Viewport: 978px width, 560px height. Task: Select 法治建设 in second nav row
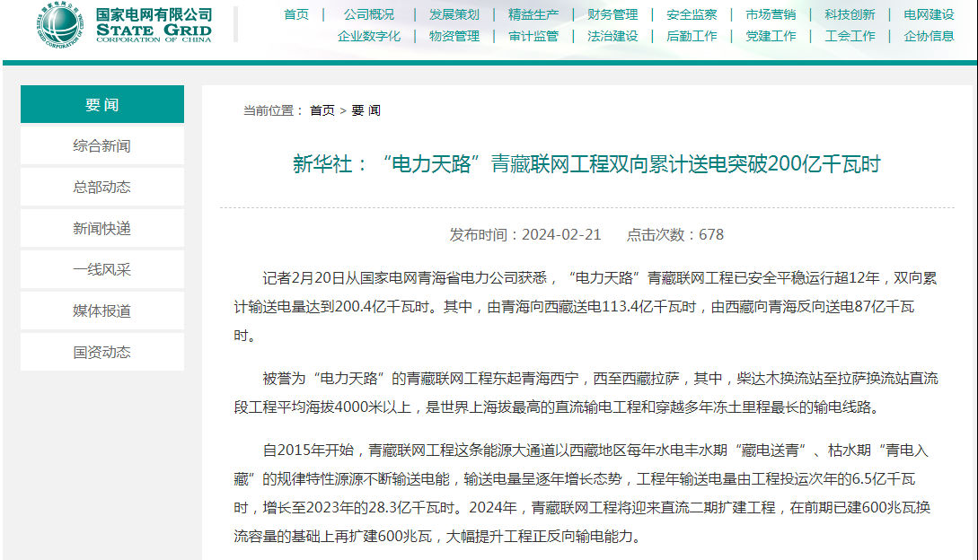(612, 36)
